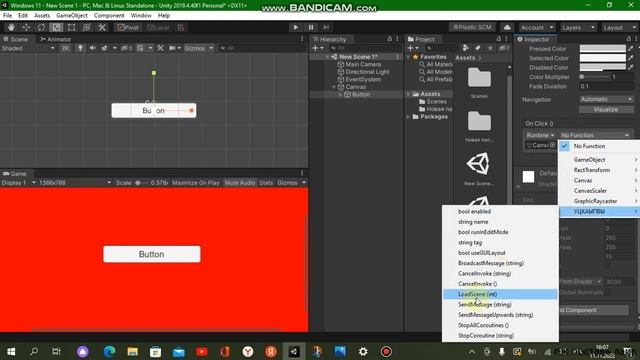Select Main Camera in Hierarchy

point(363,64)
